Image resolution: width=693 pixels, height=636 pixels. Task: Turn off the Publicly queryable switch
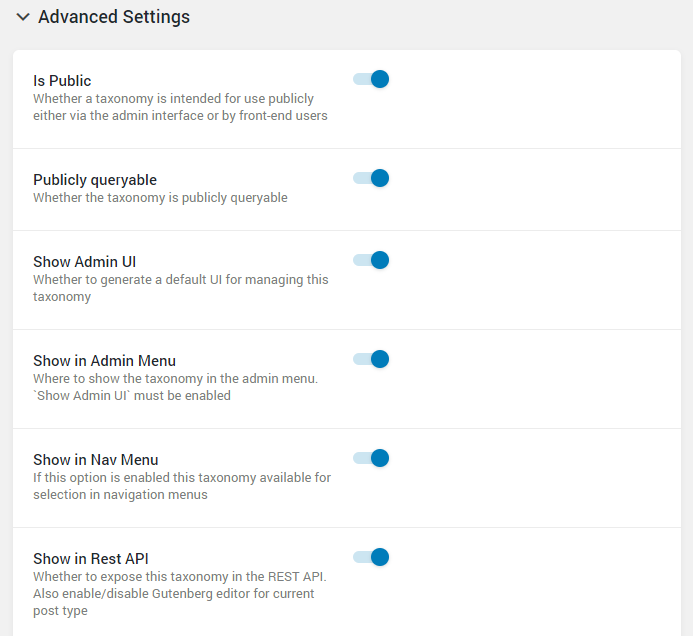371,178
